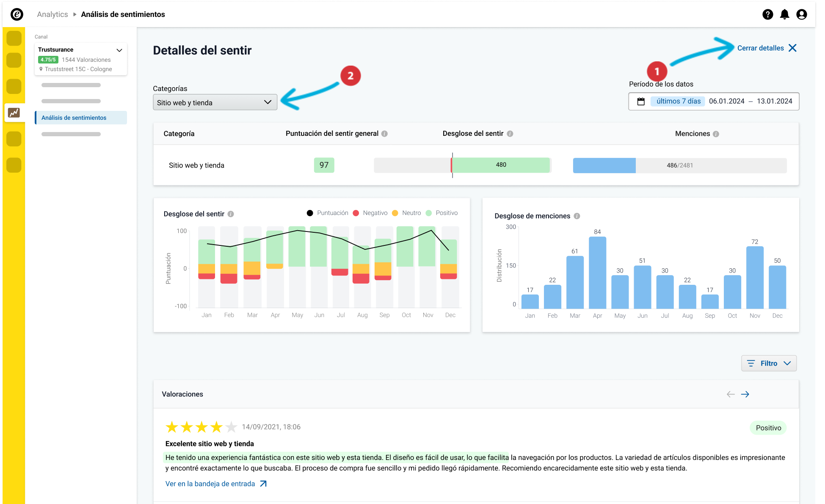Click the Sitio web y tienda table row label

pos(196,165)
